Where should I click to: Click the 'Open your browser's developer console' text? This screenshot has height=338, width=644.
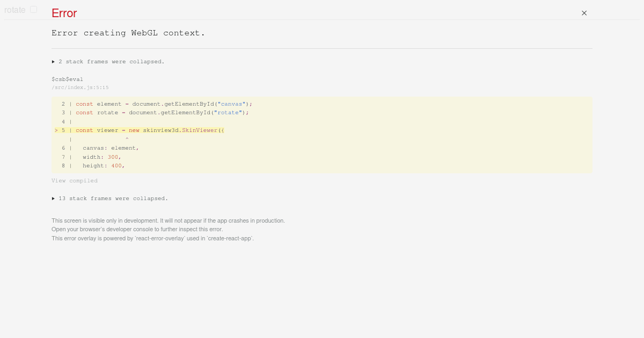(x=137, y=229)
